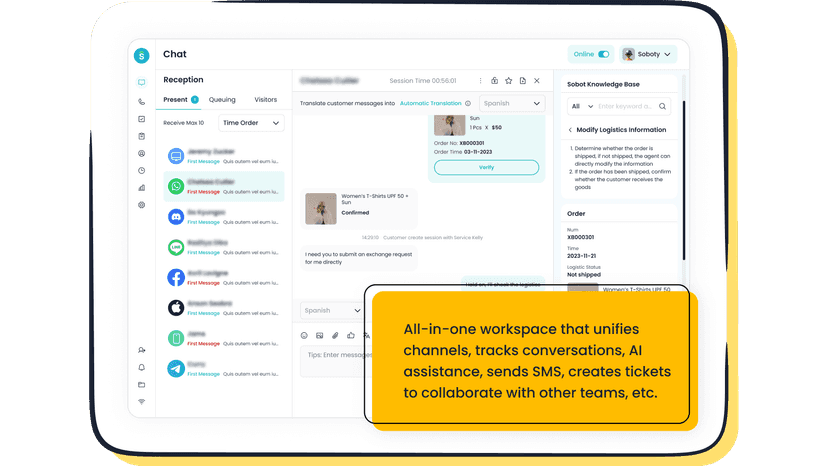
Task: Click the knowledge base keyword search field
Action: tap(626, 106)
